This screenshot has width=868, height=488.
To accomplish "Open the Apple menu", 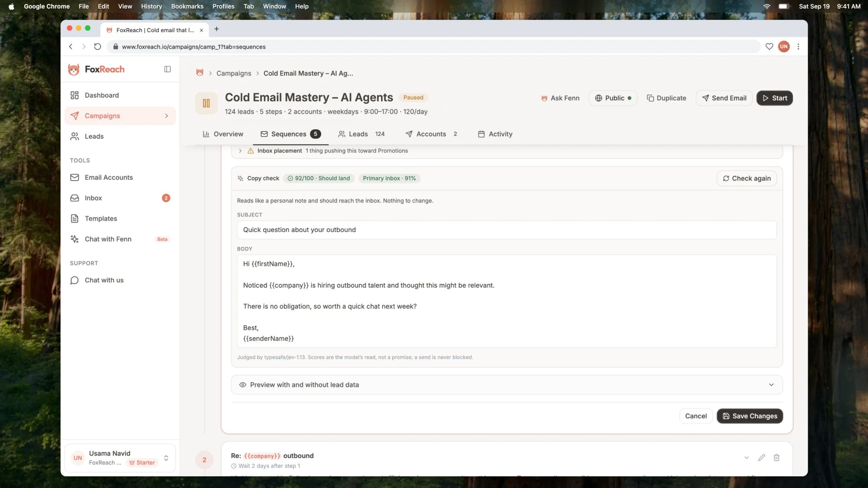I will pyautogui.click(x=11, y=7).
